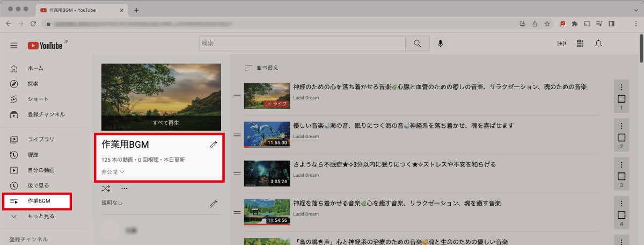Open the hamburger guide menu
Viewport: 644px width, 245px height.
tap(14, 45)
